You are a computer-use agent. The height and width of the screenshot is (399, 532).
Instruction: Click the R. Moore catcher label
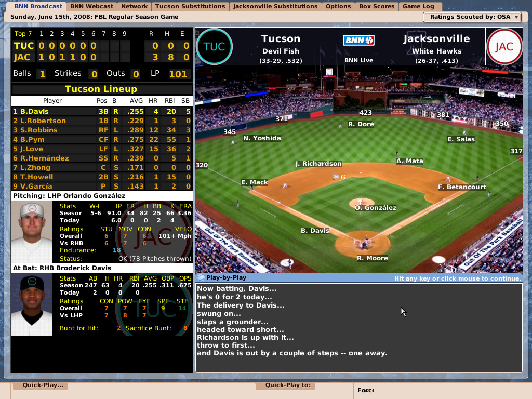(372, 258)
